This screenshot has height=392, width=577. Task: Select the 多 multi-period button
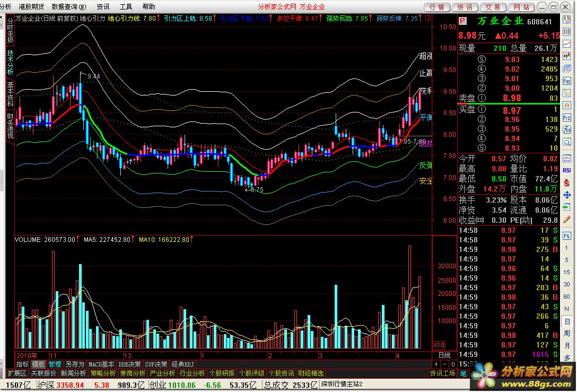coord(567,358)
